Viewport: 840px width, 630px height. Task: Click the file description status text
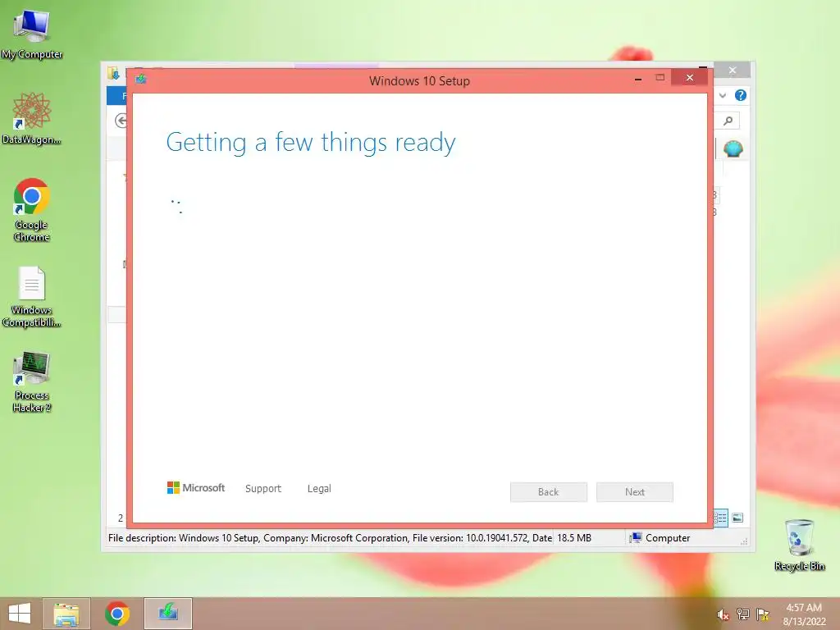coord(330,538)
